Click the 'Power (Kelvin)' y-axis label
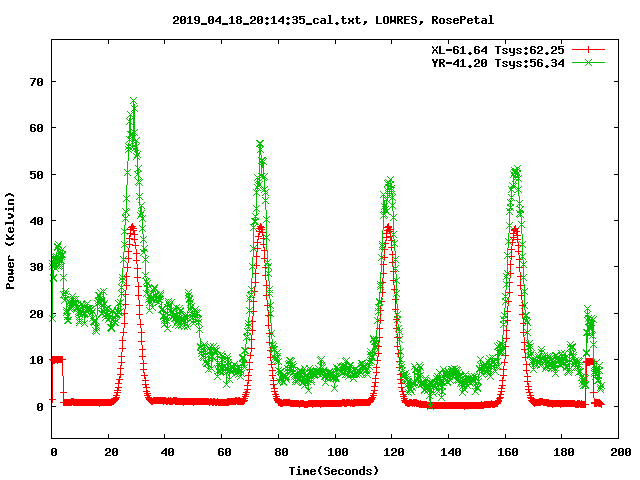Screen dimensions: 640x480 point(10,241)
